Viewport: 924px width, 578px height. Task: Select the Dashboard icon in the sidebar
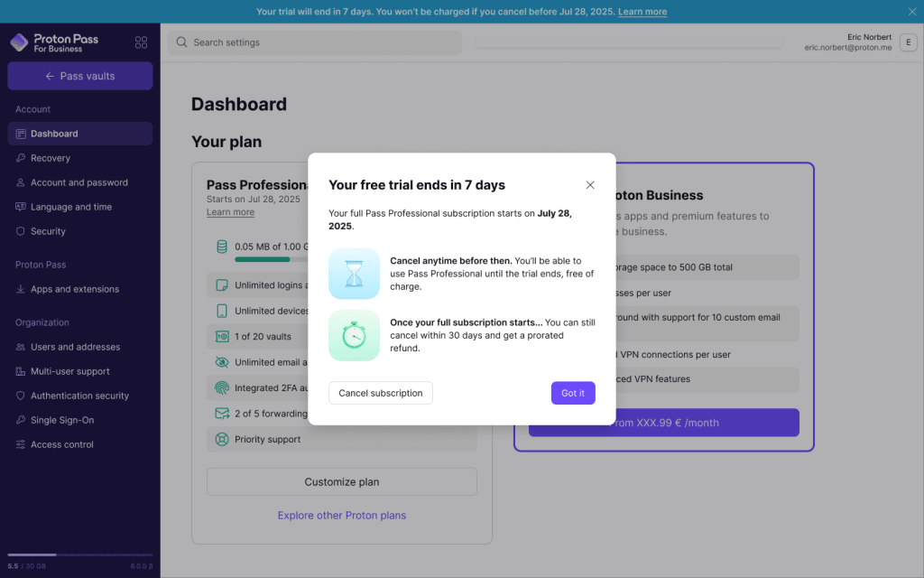(x=21, y=133)
